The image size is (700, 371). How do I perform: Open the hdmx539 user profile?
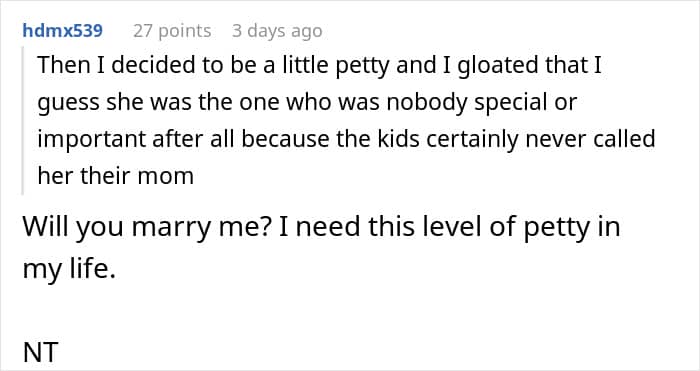[x=62, y=31]
